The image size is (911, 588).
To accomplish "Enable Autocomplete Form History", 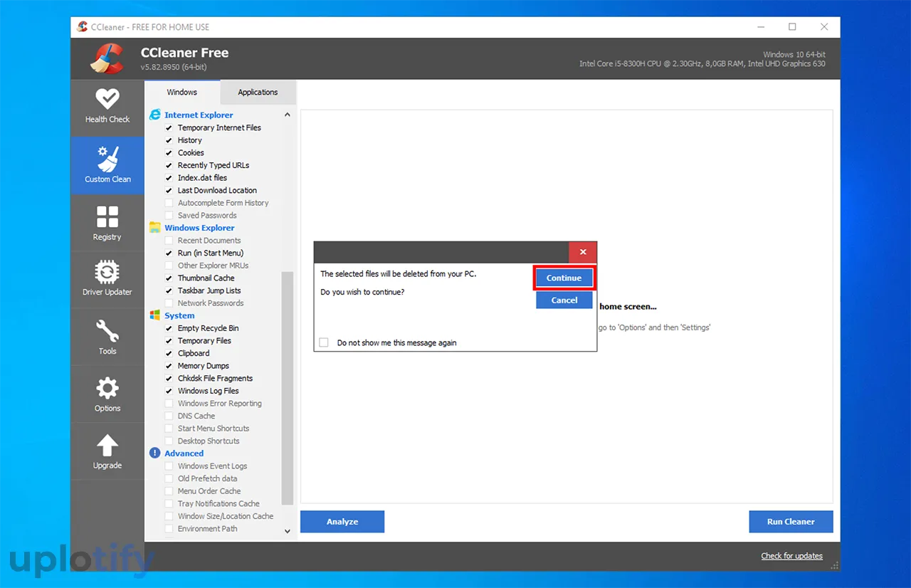I will coord(169,203).
